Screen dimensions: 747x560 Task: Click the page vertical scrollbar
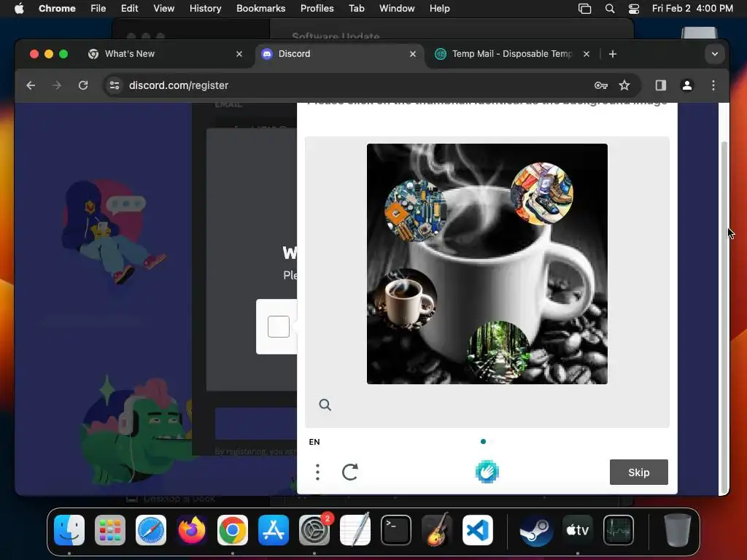pos(724,316)
